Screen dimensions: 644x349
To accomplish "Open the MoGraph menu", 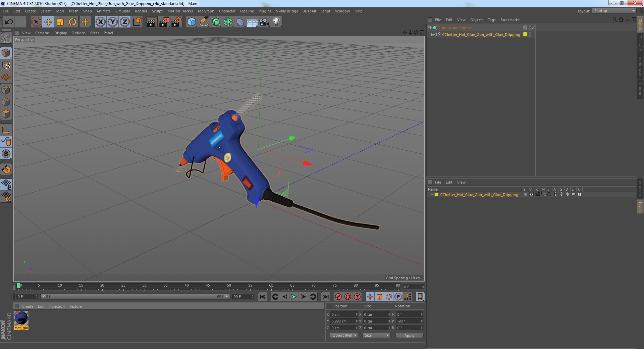I will coord(206,11).
